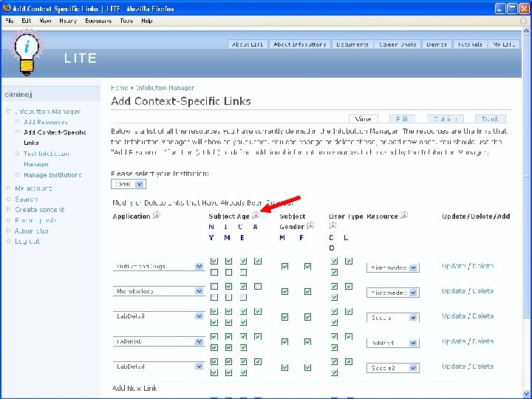Open the Screen Shots tab
Viewport: 532px width, 399px height.
tap(398, 44)
